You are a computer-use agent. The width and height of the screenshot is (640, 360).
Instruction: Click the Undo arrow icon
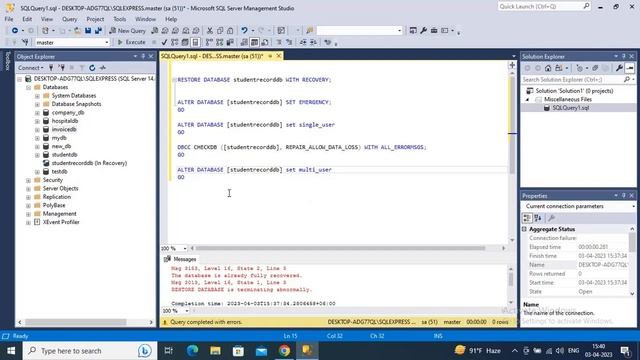tap(244, 31)
